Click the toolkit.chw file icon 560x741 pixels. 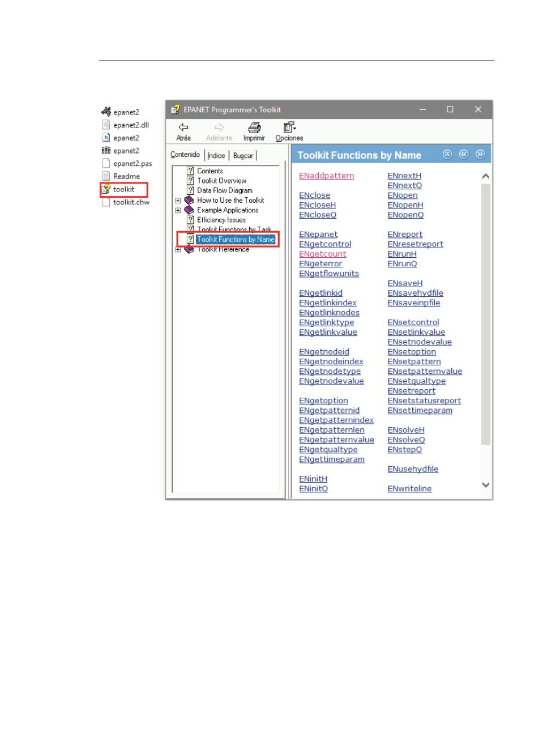(106, 202)
